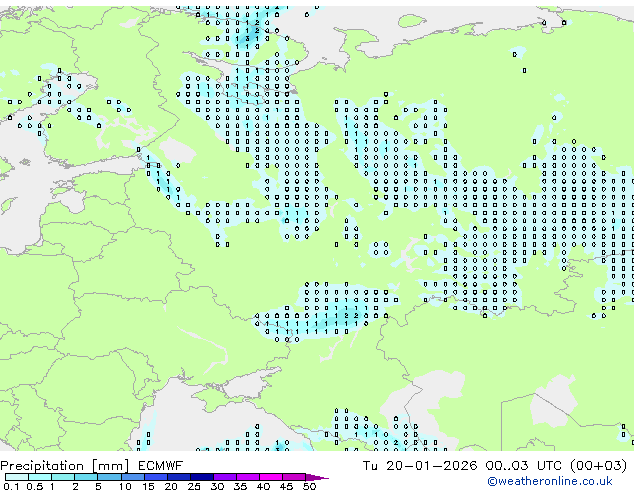Click the 'Precipitation [mm]' title label
This screenshot has width=634, height=490.
coord(65,466)
